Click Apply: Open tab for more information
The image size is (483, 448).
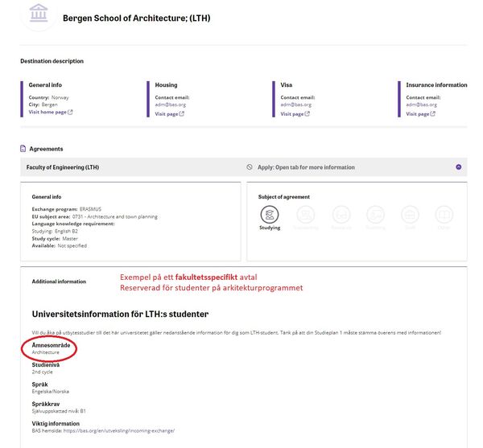coord(306,167)
